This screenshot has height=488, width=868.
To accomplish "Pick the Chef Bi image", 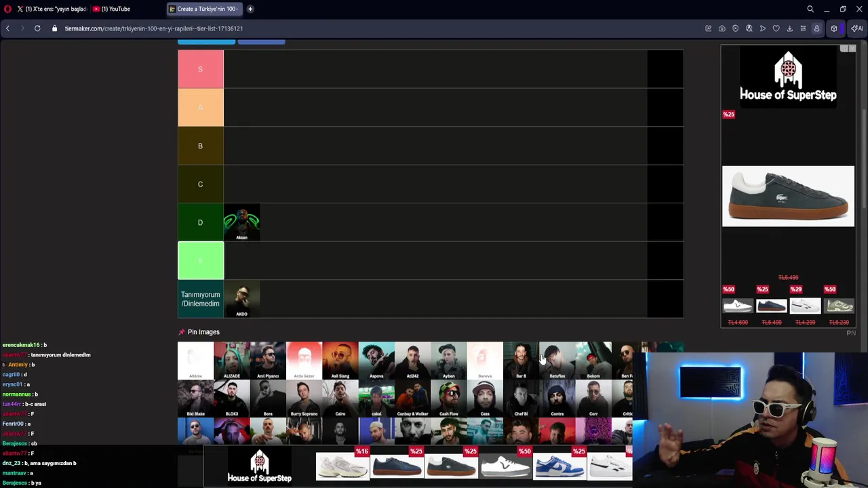I will point(521,399).
